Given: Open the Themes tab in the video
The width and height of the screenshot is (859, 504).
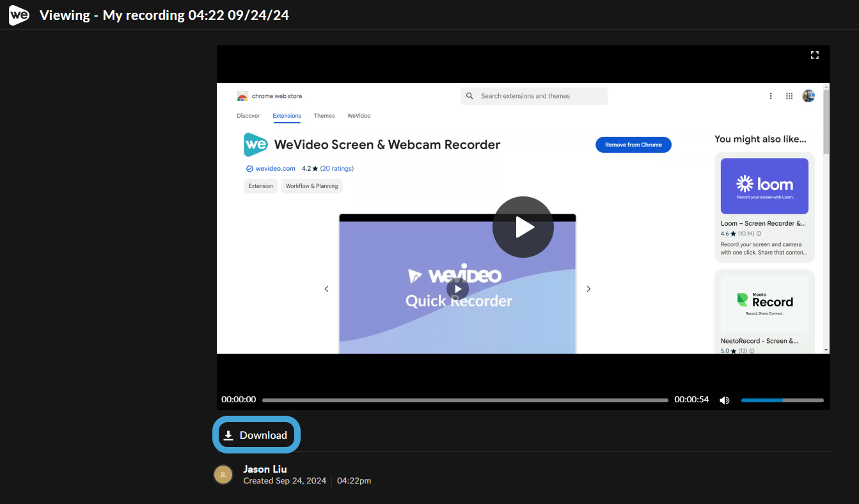Looking at the screenshot, I should pos(324,116).
